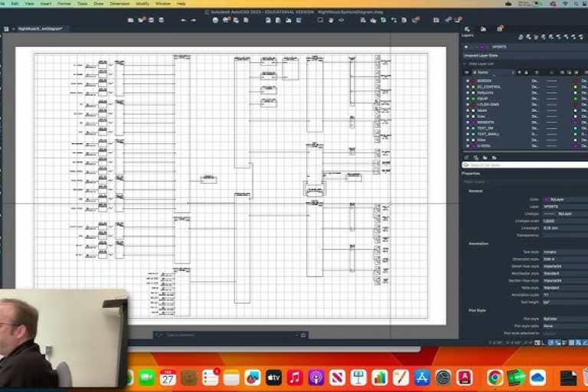Open the Dimension style dropdown
Screen dimensions: 588x392
[x=566, y=260]
